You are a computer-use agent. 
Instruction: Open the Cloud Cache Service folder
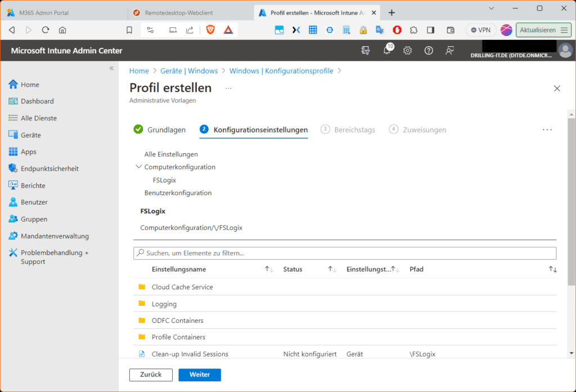pyautogui.click(x=182, y=287)
